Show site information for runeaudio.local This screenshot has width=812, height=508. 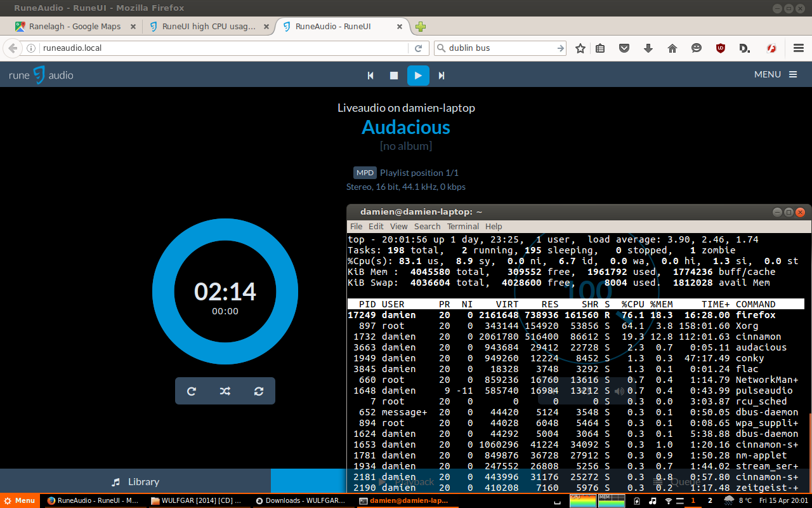point(31,48)
